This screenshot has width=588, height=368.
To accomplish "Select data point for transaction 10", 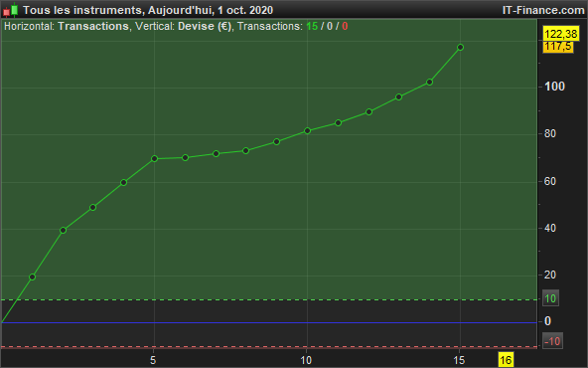I will [307, 130].
